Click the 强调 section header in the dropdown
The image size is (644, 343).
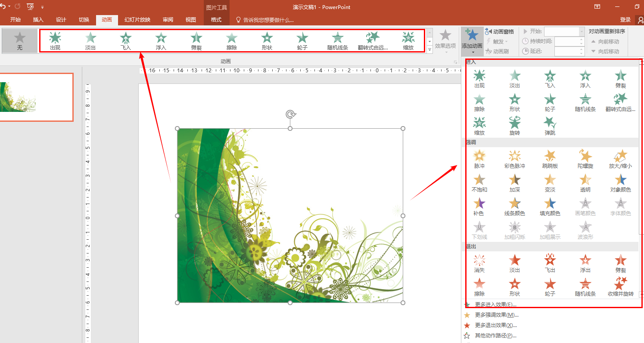[x=550, y=142]
